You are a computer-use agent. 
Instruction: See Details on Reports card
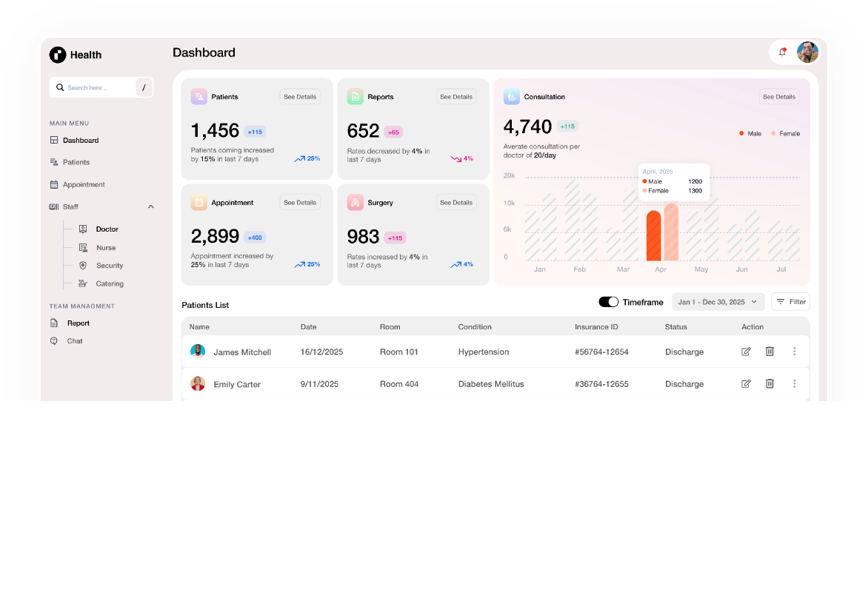pos(456,96)
